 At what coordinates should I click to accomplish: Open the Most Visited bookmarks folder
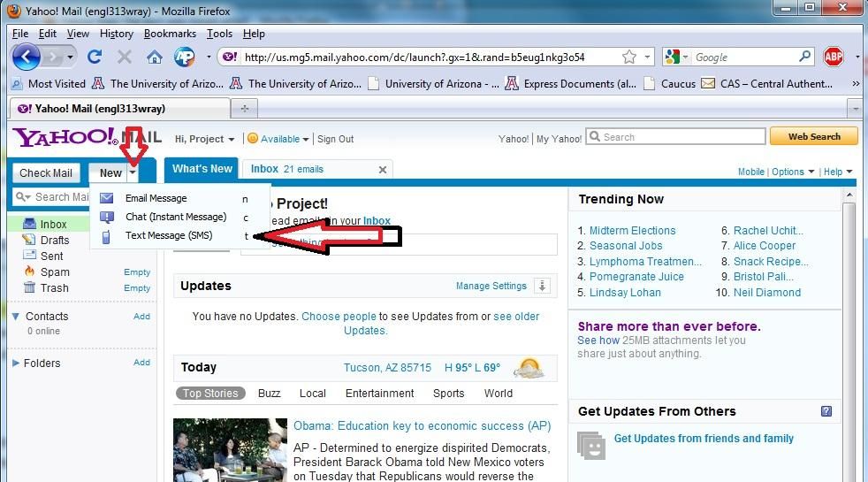(49, 84)
